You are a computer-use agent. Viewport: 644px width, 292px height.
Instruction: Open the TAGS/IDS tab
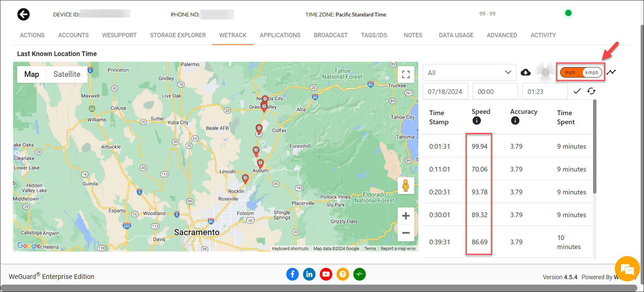(x=374, y=35)
